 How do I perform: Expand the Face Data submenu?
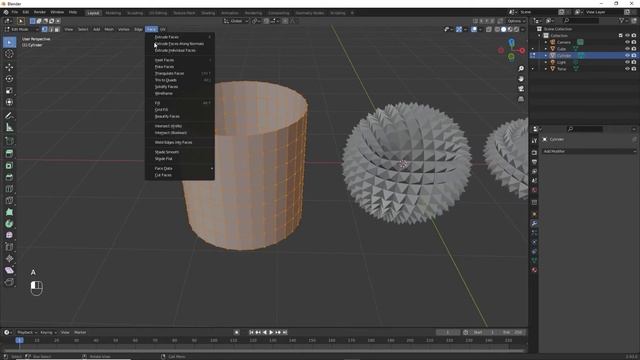point(180,169)
